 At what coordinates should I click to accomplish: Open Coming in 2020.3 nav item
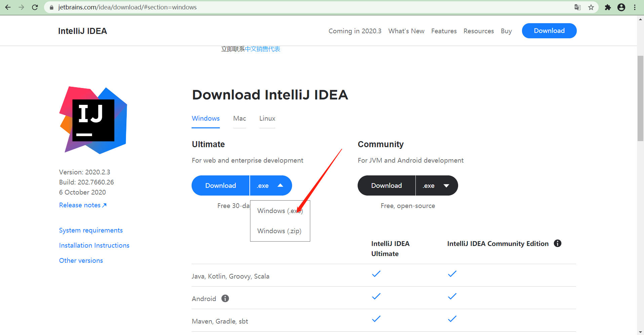tap(355, 31)
